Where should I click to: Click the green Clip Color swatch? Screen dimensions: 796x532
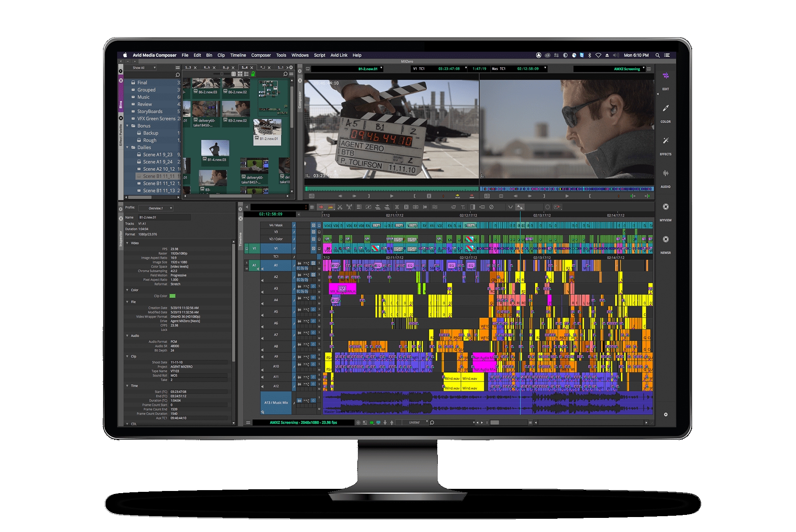pos(173,296)
